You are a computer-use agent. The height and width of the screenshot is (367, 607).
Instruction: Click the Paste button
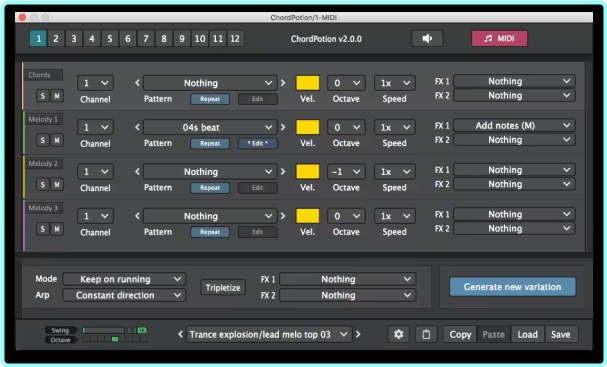point(494,334)
